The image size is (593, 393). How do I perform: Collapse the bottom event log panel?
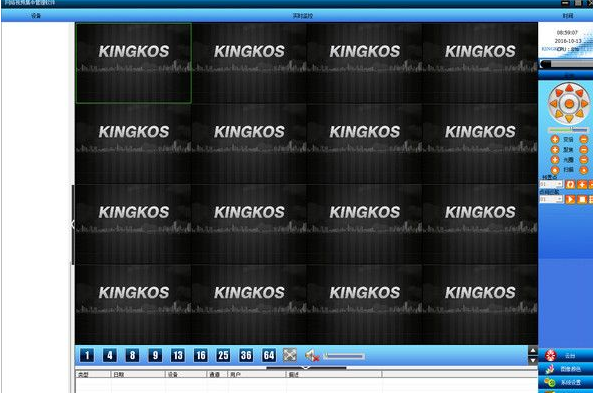[306, 368]
